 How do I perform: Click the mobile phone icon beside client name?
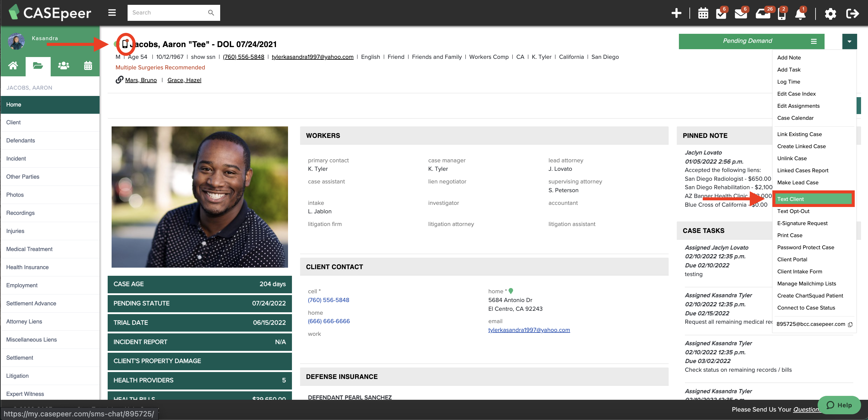125,44
